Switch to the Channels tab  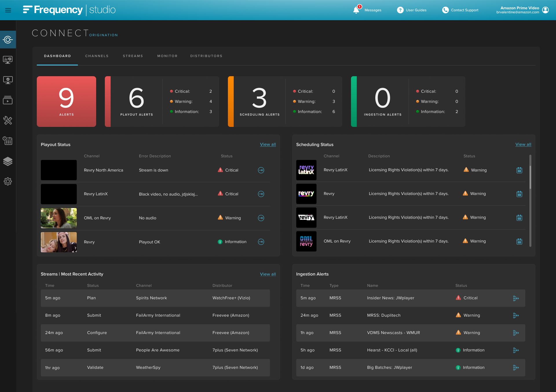pyautogui.click(x=97, y=56)
